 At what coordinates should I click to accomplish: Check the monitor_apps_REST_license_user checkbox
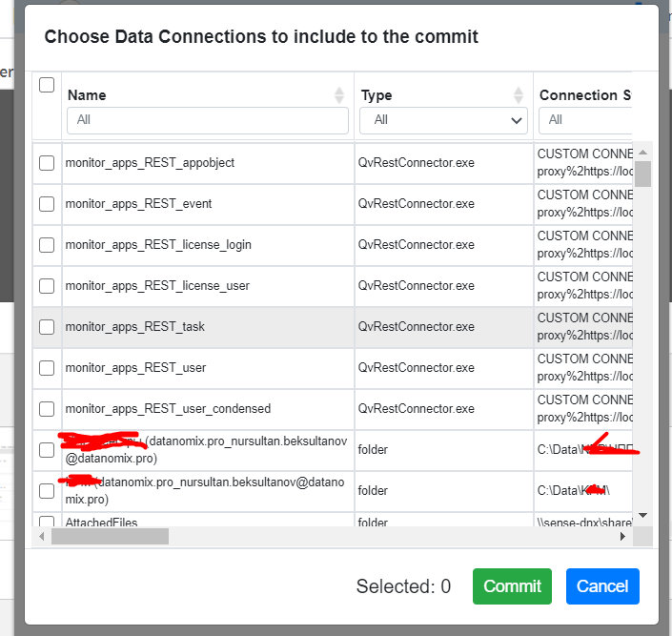[47, 286]
